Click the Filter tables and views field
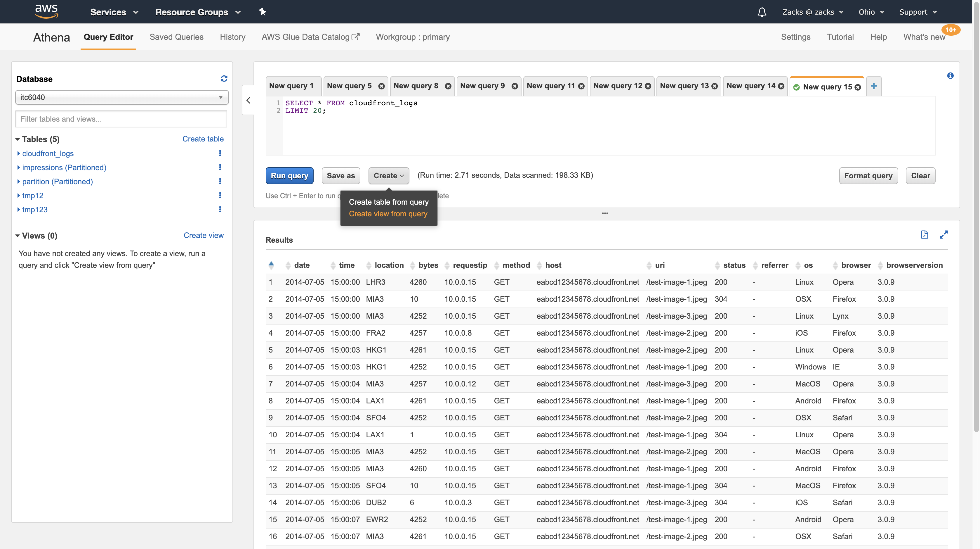Image resolution: width=980 pixels, height=549 pixels. tap(121, 119)
